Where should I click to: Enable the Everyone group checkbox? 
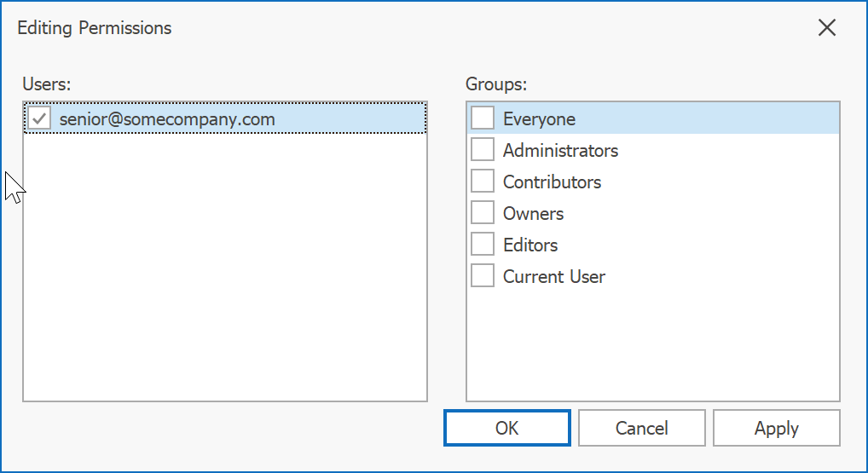pyautogui.click(x=483, y=118)
